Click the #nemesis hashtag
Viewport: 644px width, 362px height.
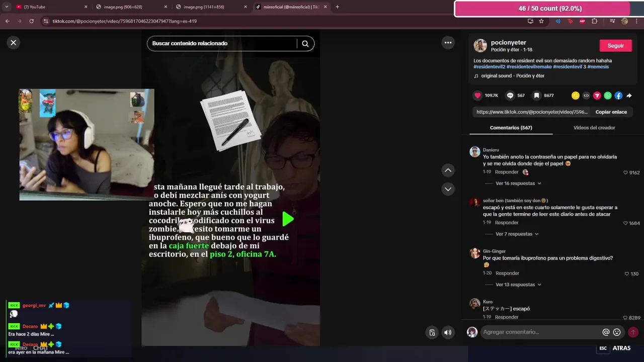pos(598,67)
